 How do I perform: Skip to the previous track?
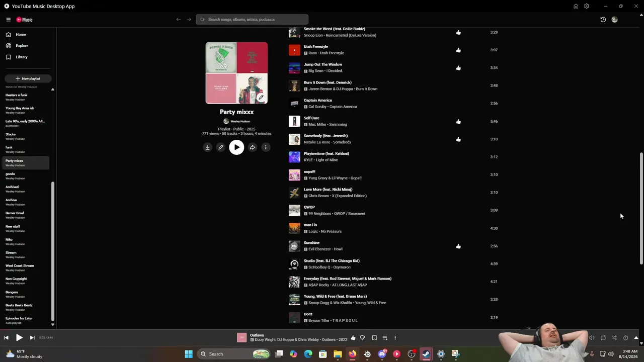[6, 338]
